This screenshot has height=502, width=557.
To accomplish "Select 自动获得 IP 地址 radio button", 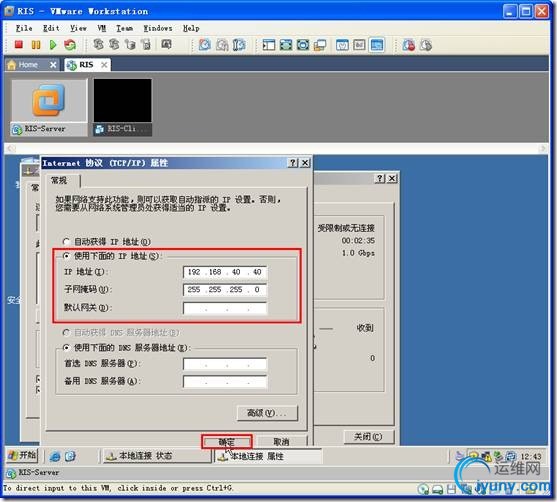I will 66,242.
